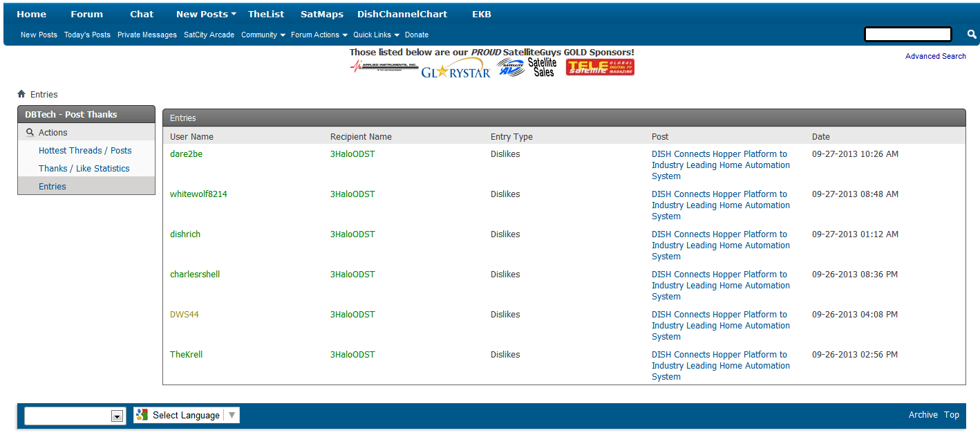Click the date 09-26-2013 02:56 PM
Viewport: 980px width, 435px height.
click(855, 354)
